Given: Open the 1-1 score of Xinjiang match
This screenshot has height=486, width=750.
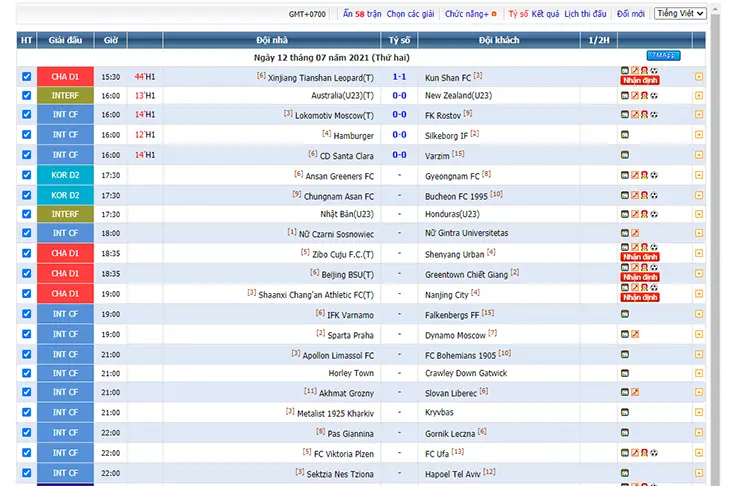Looking at the screenshot, I should click(x=399, y=77).
